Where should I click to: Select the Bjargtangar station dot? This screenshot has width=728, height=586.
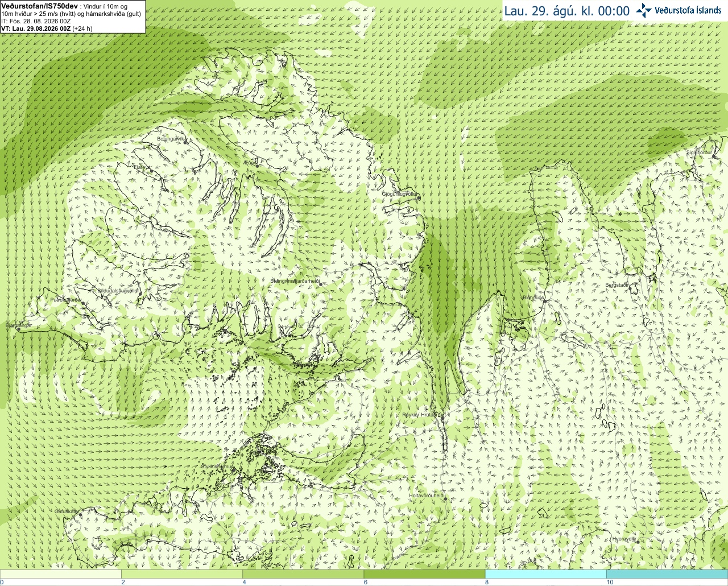18,329
